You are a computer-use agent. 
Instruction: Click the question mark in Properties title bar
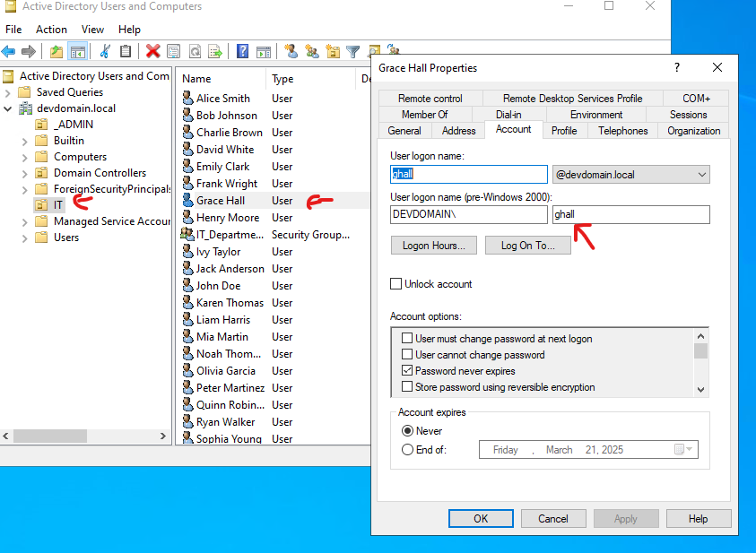[x=677, y=67]
